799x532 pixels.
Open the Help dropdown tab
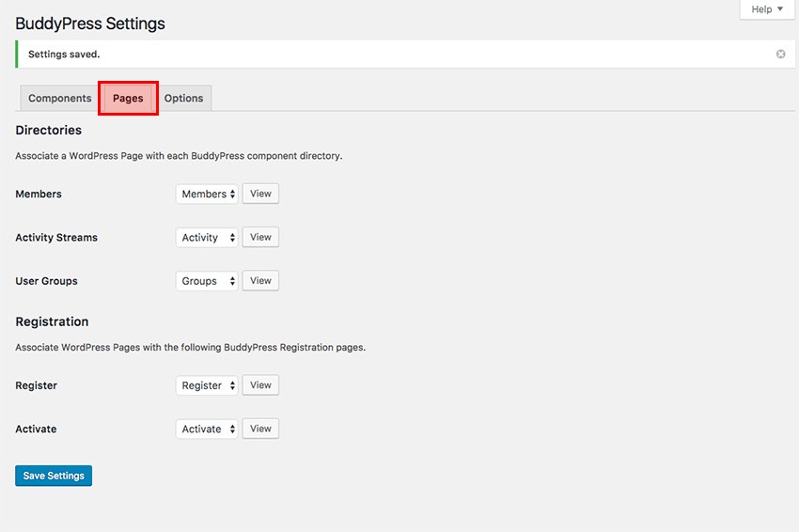(x=766, y=9)
